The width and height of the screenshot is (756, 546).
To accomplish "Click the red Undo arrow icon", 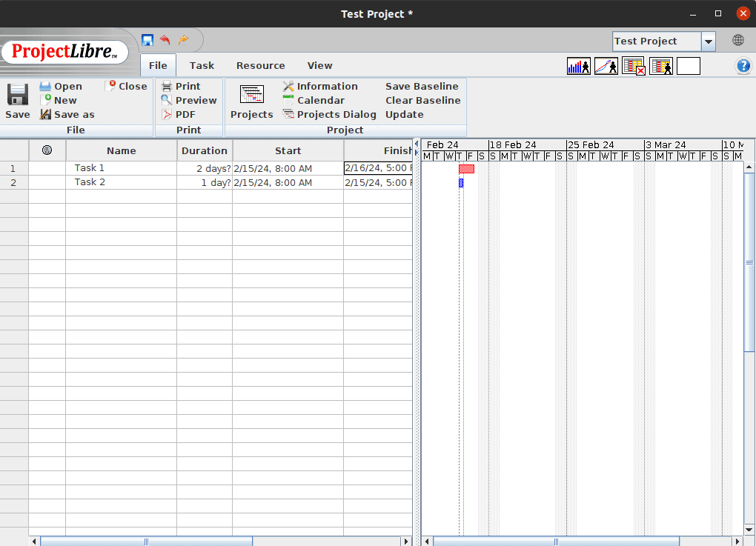I will (165, 40).
